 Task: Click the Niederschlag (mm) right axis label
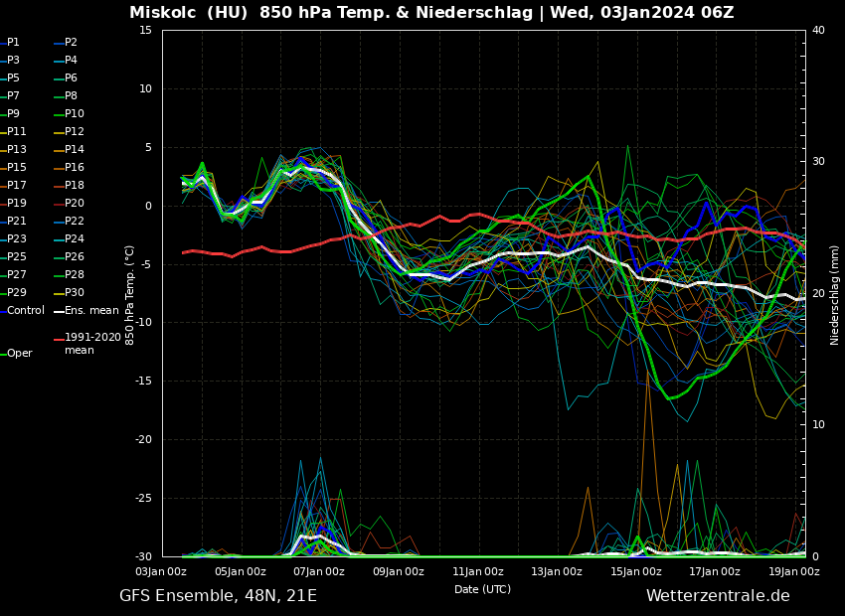tap(835, 294)
